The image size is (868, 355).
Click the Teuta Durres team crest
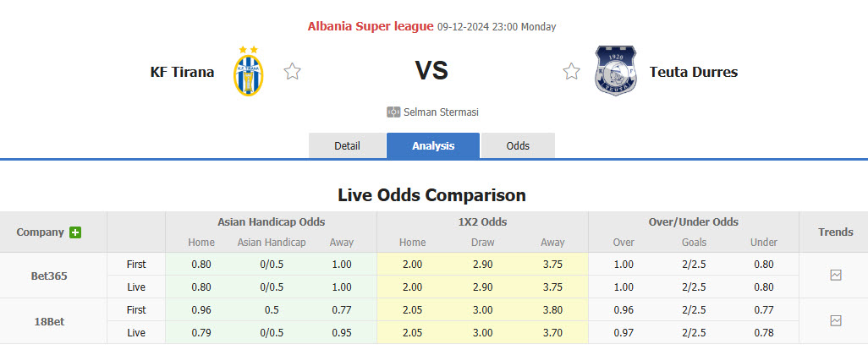point(615,71)
